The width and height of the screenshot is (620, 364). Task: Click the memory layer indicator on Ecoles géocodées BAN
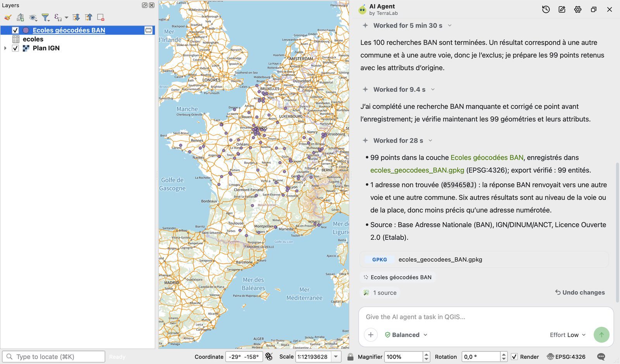pyautogui.click(x=148, y=30)
